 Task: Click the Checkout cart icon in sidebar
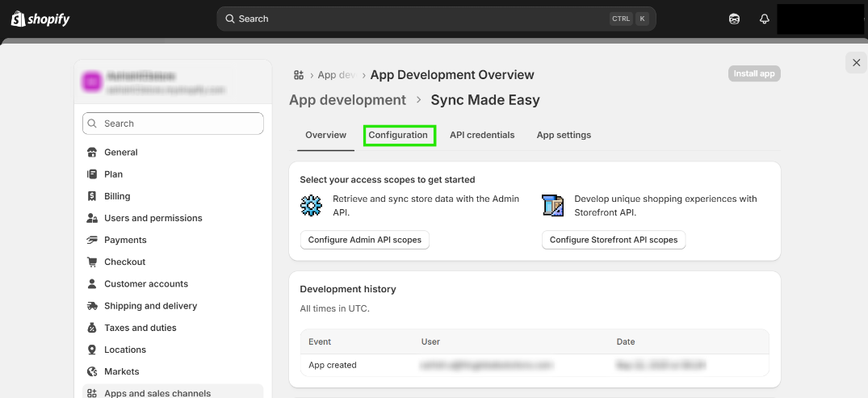(x=92, y=262)
